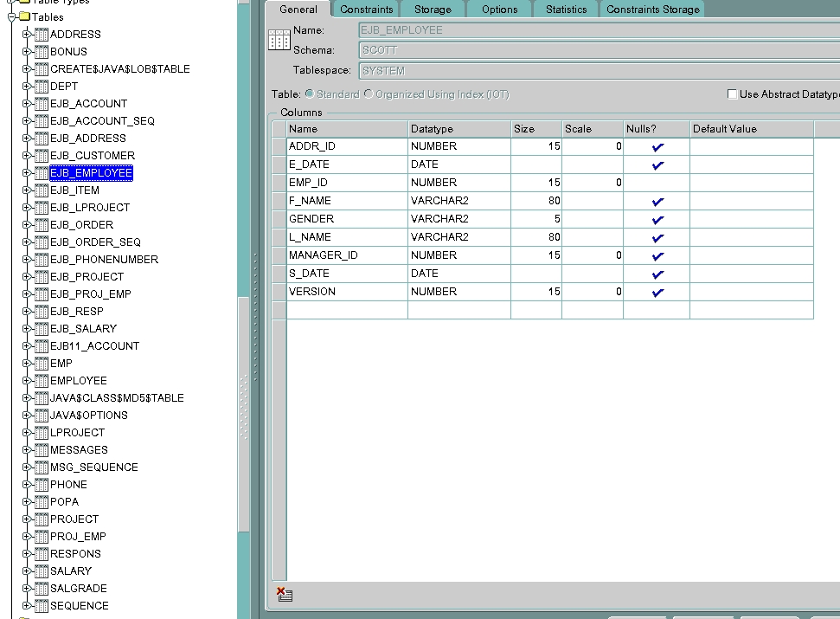Expand the EJB_ORDER_SEQ tree node

click(26, 242)
